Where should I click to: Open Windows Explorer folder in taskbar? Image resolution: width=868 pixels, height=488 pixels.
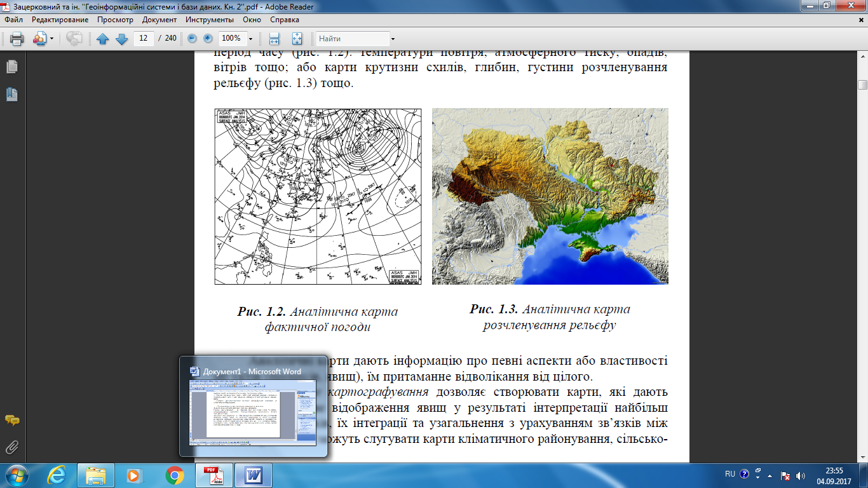click(96, 475)
